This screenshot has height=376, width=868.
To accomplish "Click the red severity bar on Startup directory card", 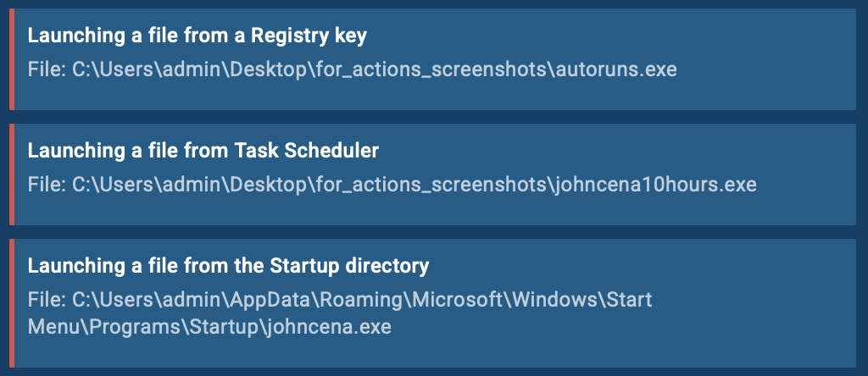I will pos(12,303).
